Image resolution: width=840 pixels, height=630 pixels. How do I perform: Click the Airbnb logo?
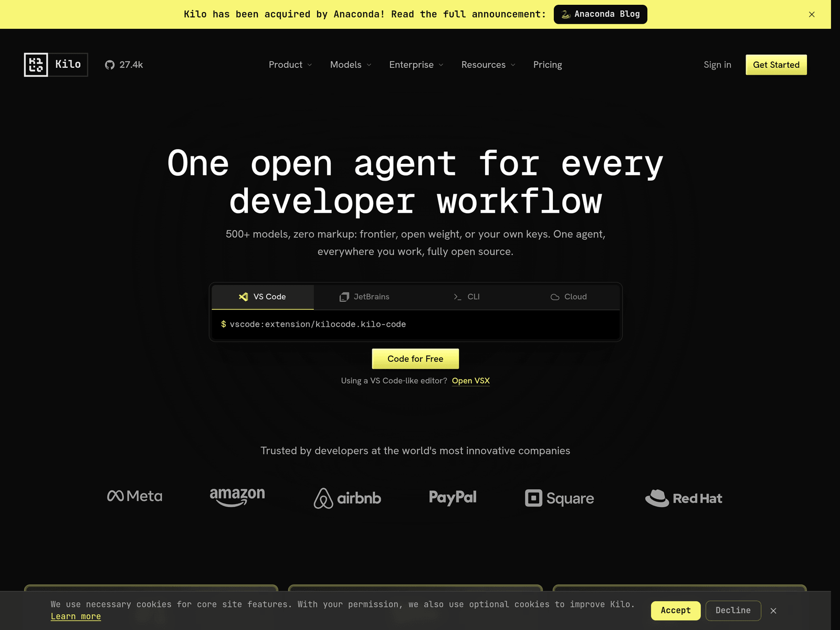coord(348,498)
